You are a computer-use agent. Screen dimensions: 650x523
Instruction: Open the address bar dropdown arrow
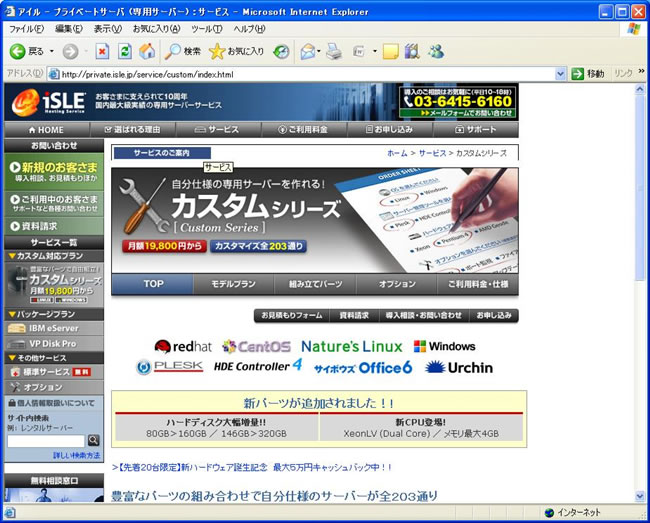coord(560,74)
